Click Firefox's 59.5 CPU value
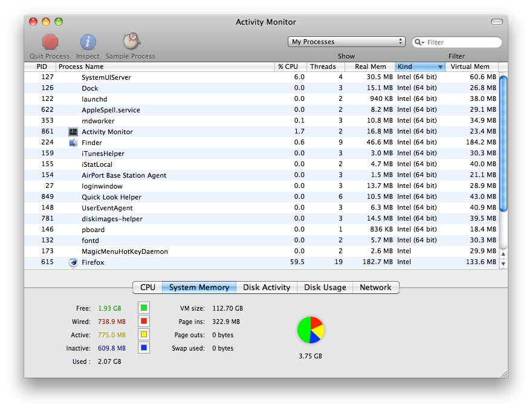Image resolution: width=532 pixels, height=411 pixels. tap(297, 262)
